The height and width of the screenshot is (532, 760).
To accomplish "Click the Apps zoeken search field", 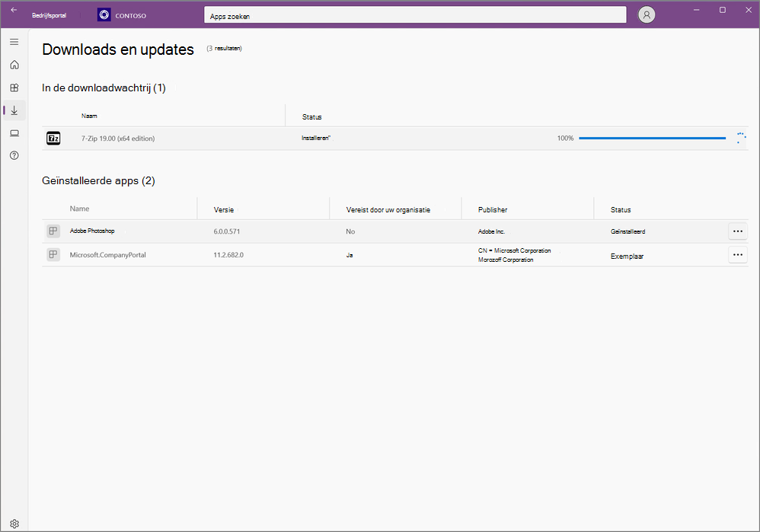I will pyautogui.click(x=414, y=14).
